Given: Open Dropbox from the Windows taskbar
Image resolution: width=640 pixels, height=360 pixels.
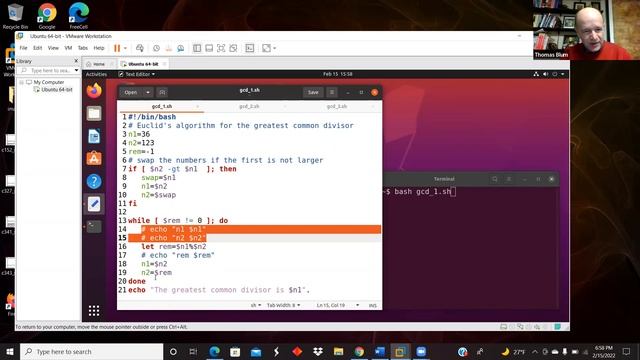Looking at the screenshot, I should (x=318, y=351).
